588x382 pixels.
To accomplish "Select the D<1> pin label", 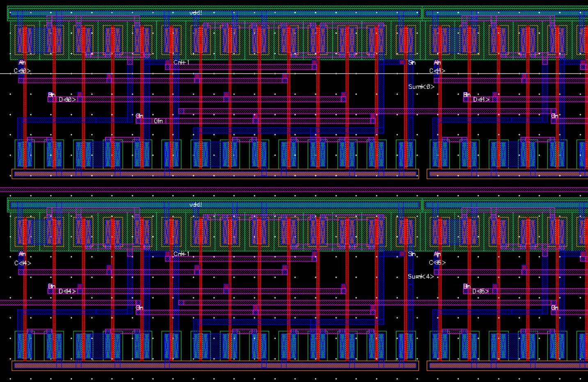I will [x=481, y=99].
